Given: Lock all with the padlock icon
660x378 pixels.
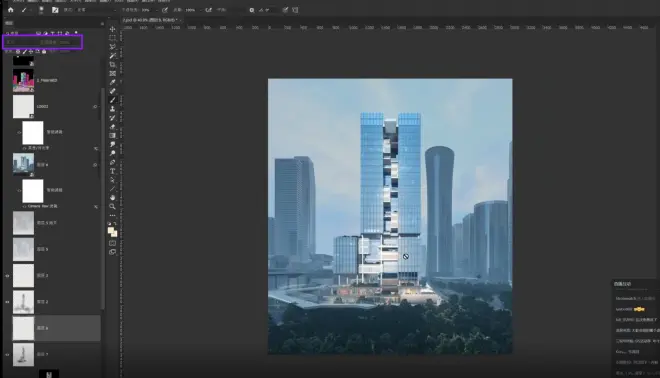Looking at the screenshot, I should click(44, 51).
